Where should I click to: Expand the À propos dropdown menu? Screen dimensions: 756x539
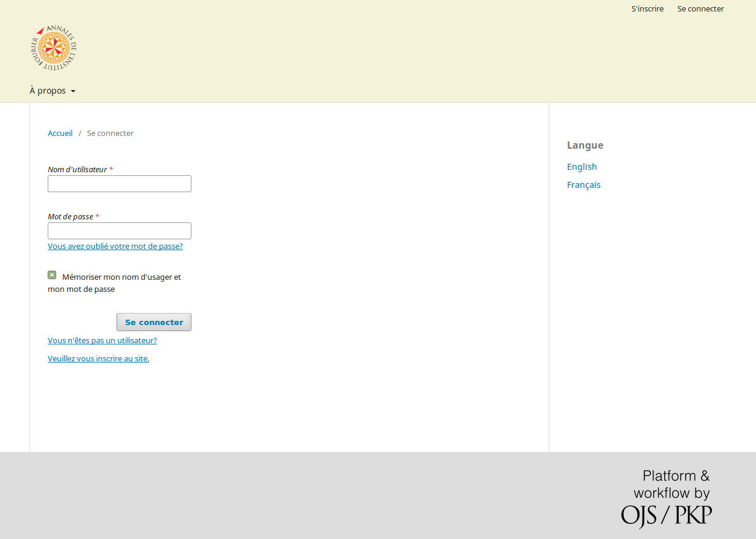(53, 91)
